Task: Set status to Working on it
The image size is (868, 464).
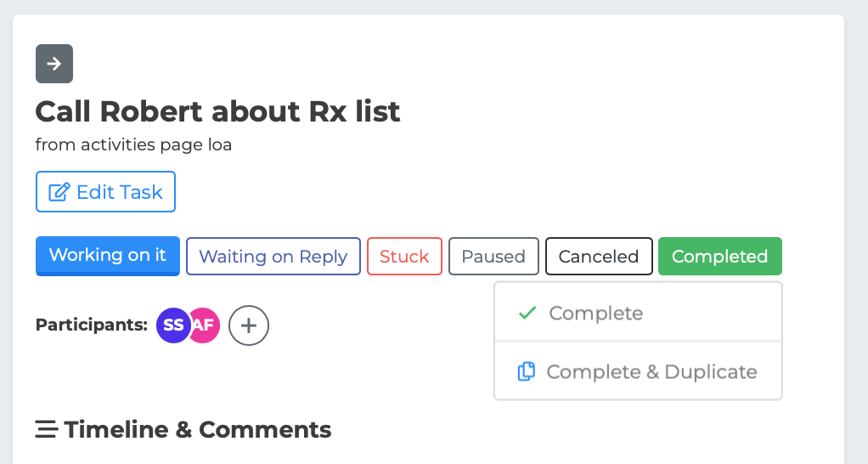Action: [x=108, y=256]
